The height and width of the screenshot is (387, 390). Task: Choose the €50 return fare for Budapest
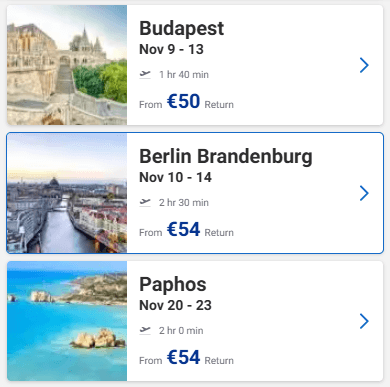pos(186,101)
